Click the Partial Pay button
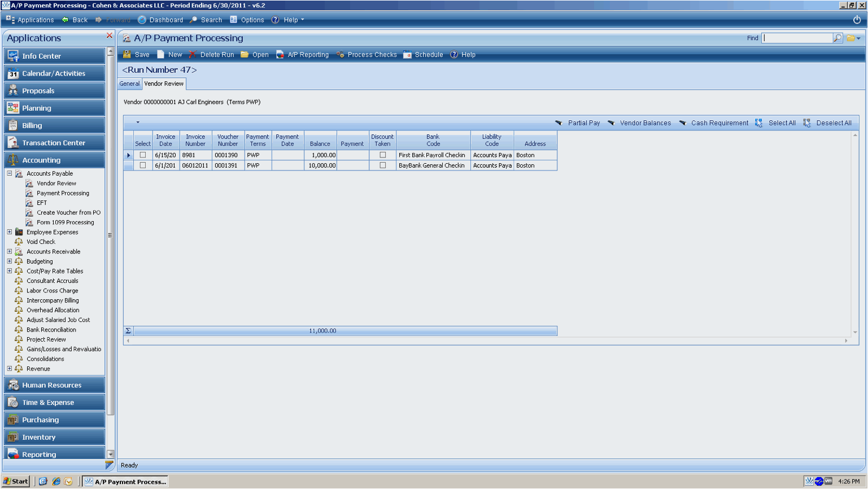868x489 pixels. pos(578,123)
